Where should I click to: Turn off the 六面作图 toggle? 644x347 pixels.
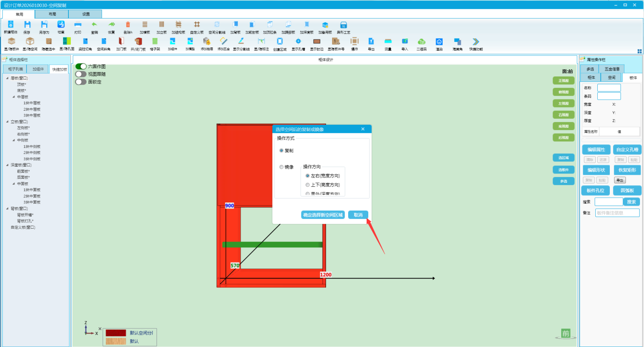tap(81, 66)
